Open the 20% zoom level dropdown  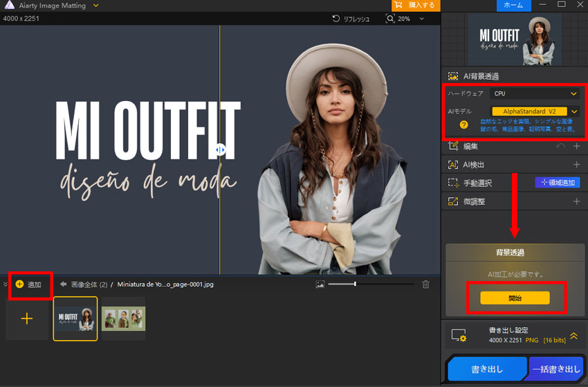(421, 19)
